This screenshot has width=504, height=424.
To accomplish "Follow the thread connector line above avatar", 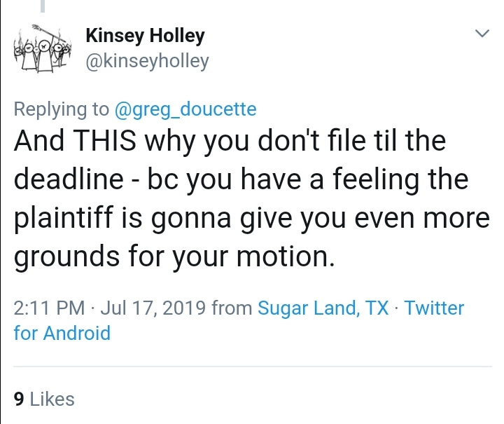I will coord(43,6).
